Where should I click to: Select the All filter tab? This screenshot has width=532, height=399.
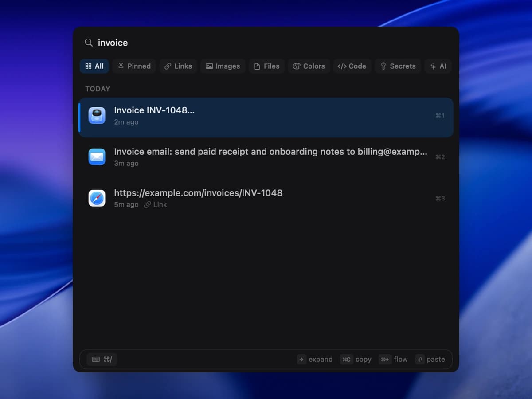coord(94,66)
